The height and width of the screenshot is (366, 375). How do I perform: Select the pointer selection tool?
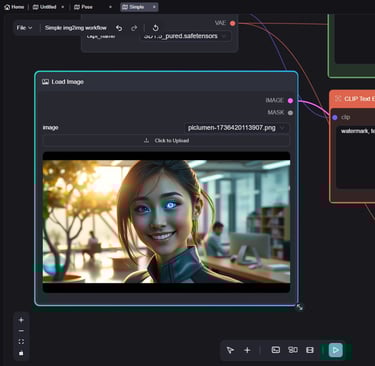(230, 350)
